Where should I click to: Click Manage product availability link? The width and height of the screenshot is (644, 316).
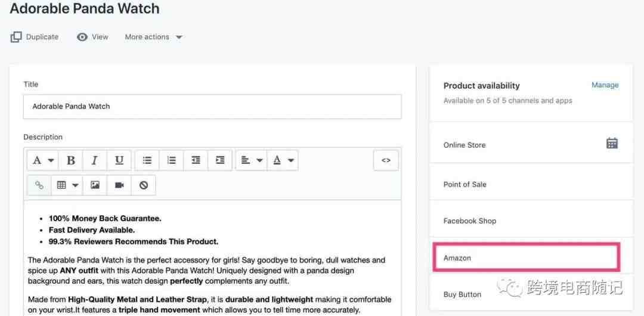pyautogui.click(x=605, y=85)
